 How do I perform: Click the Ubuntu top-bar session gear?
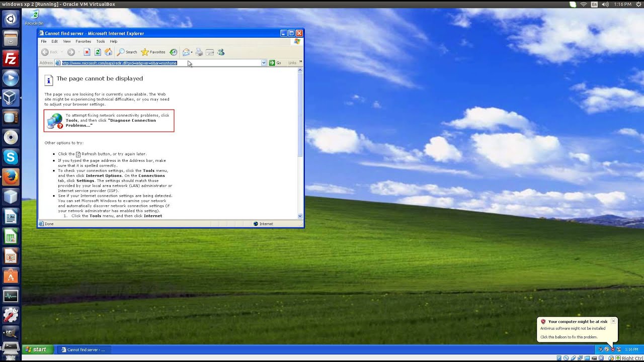[638, 4]
